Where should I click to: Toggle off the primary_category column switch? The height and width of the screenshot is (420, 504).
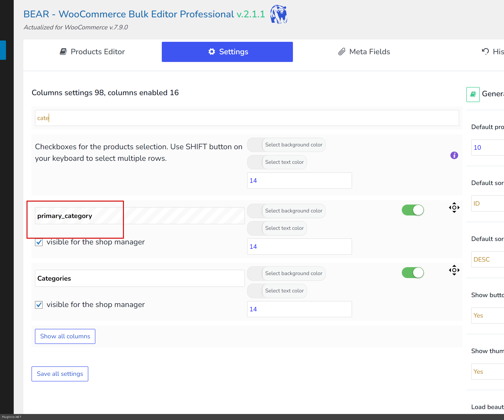pyautogui.click(x=412, y=210)
